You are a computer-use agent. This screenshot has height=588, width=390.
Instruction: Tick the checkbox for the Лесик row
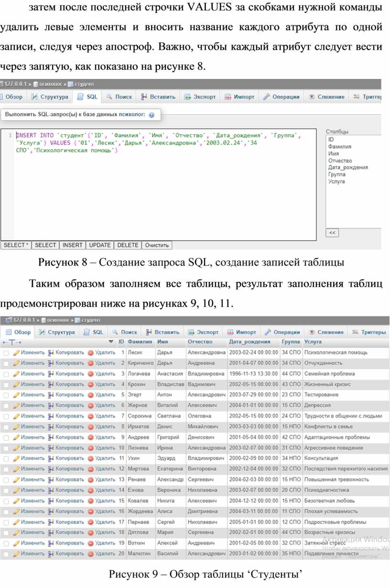coord(6,353)
